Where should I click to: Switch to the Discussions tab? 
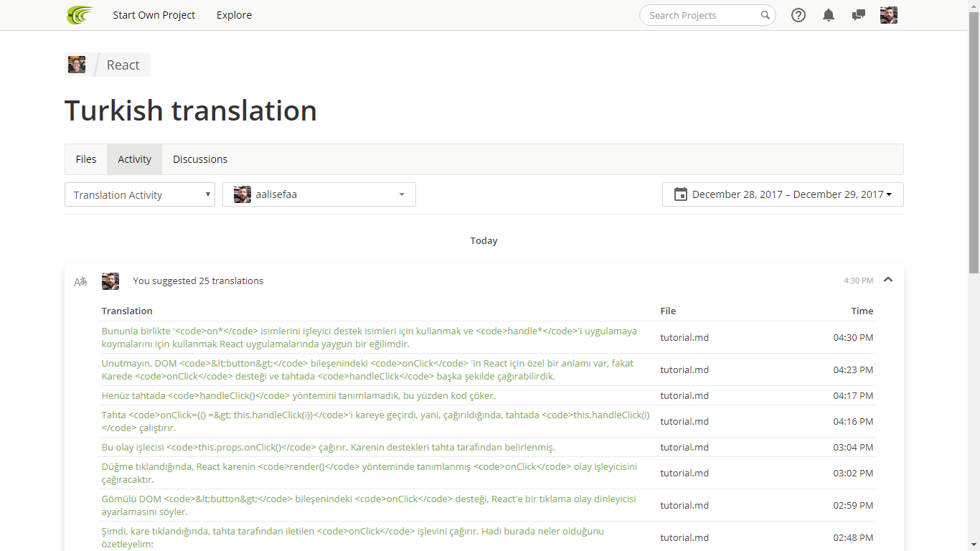(x=200, y=159)
